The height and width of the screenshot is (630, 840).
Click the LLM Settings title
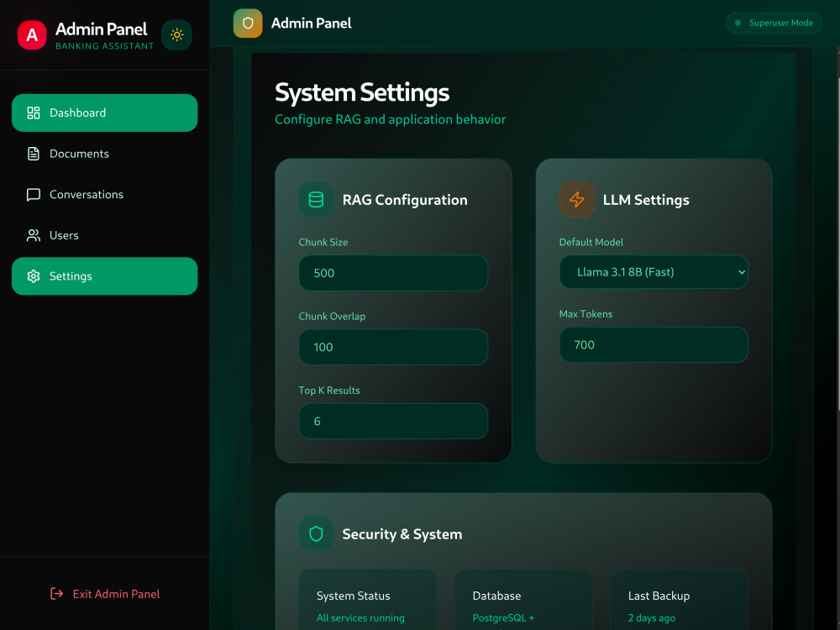[x=646, y=200]
